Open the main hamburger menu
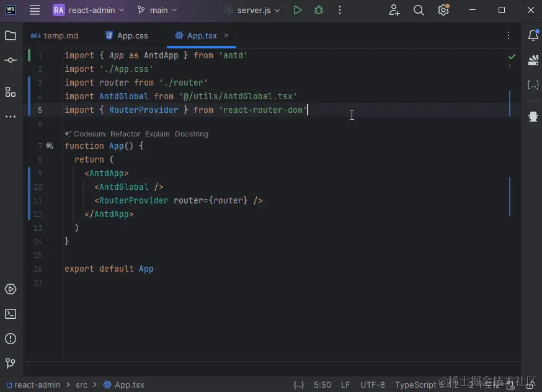542x392 pixels. pyautogui.click(x=35, y=10)
